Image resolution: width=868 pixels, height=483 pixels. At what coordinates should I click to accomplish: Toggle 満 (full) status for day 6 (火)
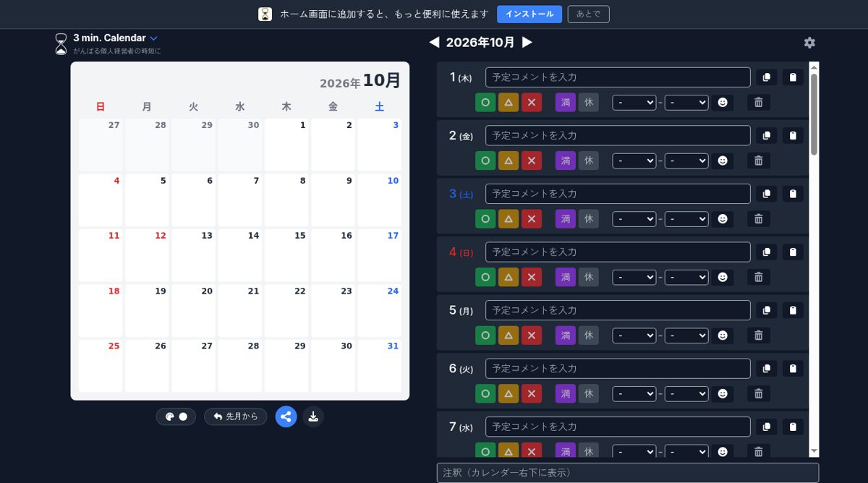tap(566, 394)
